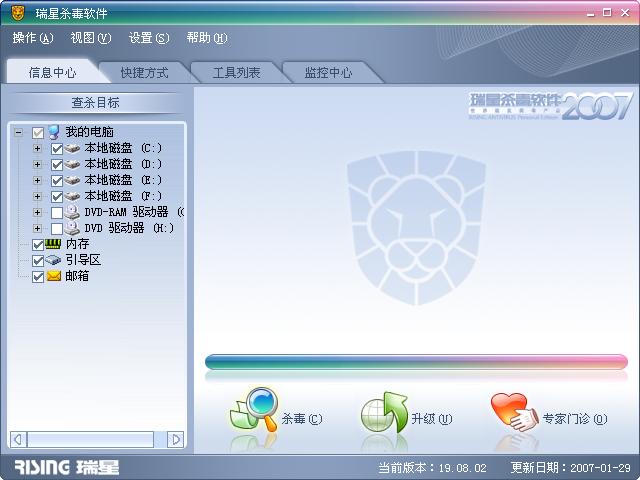Screen dimensions: 640x480
Task: Start scan with 杀毒(C) button label
Action: tap(302, 419)
